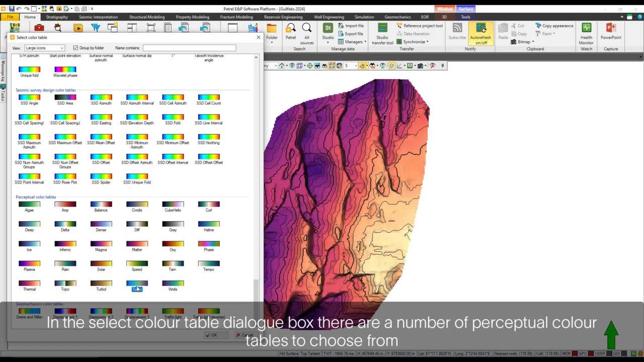Select the Wavelet phase color table
Image resolution: width=644 pixels, height=362 pixels.
click(65, 72)
